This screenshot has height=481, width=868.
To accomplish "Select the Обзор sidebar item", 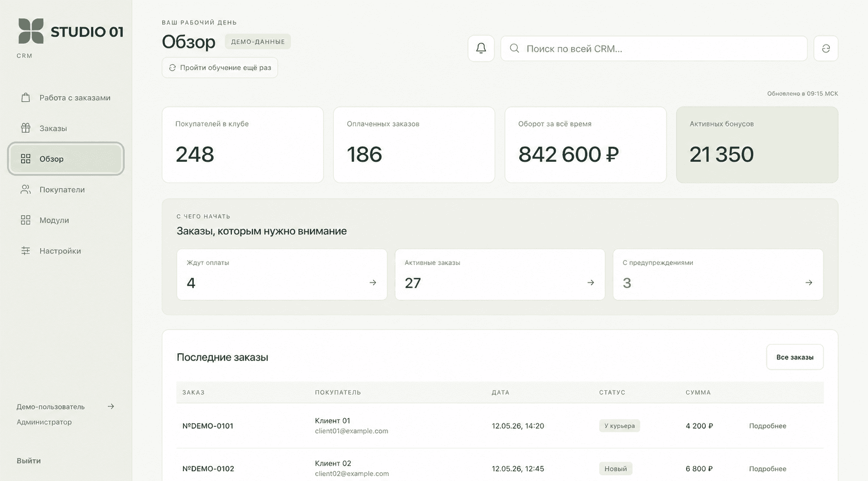I will (x=66, y=159).
